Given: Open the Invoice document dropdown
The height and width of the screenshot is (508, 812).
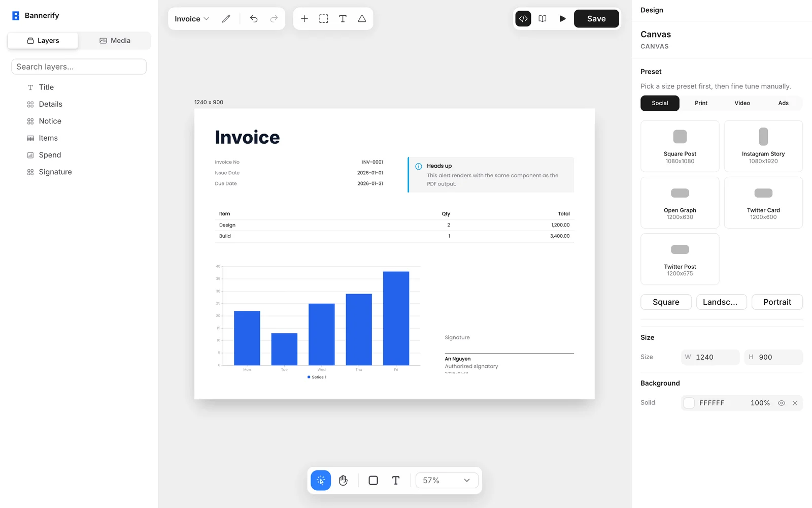Looking at the screenshot, I should [x=192, y=19].
